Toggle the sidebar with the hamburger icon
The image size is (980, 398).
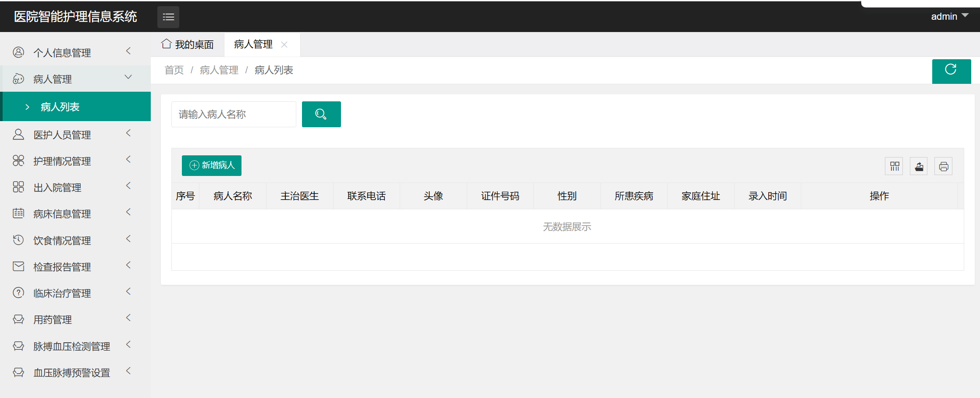pyautogui.click(x=168, y=17)
